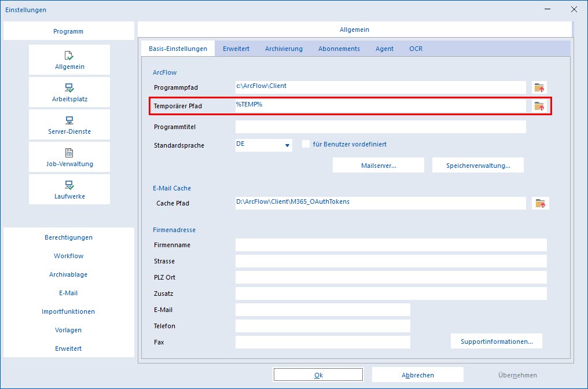Click the Programmtitel input field

[x=381, y=127]
